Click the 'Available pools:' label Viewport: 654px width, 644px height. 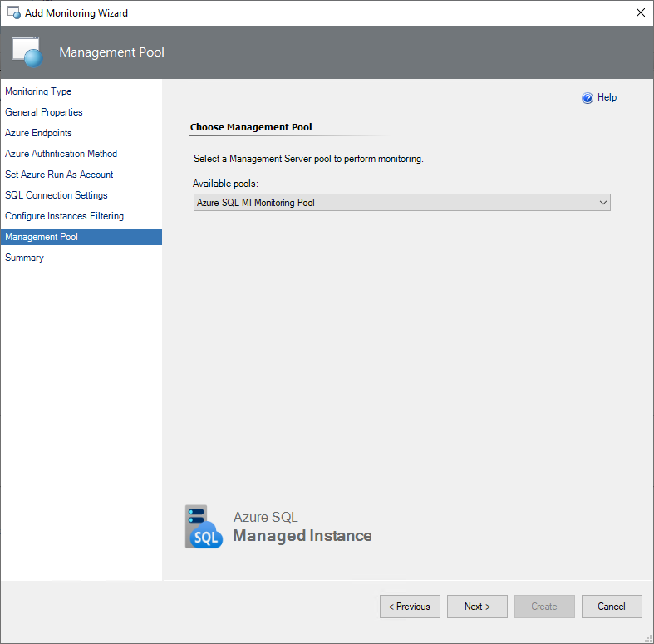point(226,184)
